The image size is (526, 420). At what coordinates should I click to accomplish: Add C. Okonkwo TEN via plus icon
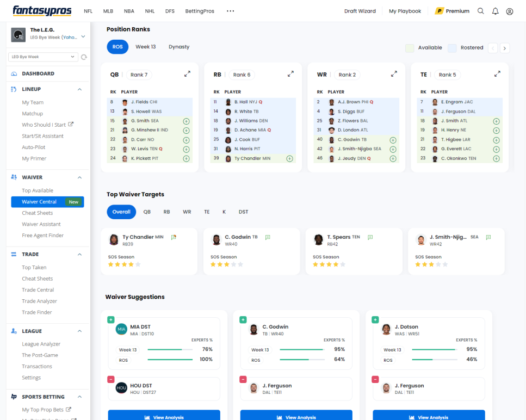click(496, 159)
